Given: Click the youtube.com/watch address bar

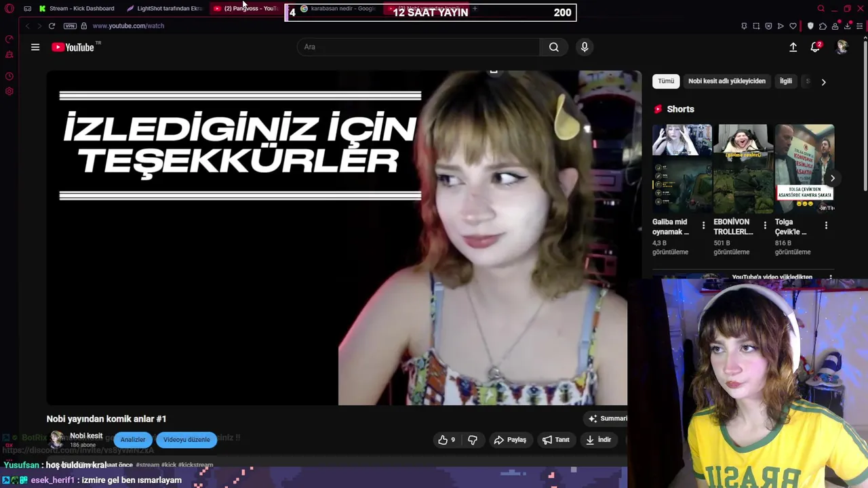Looking at the screenshot, I should point(128,26).
